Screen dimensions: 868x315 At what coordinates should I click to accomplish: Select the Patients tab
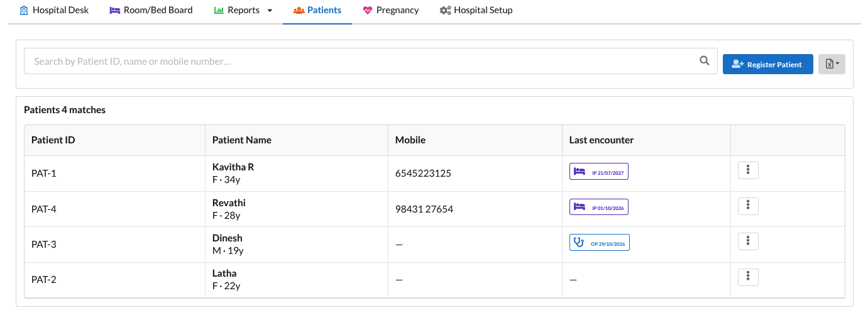[x=317, y=10]
